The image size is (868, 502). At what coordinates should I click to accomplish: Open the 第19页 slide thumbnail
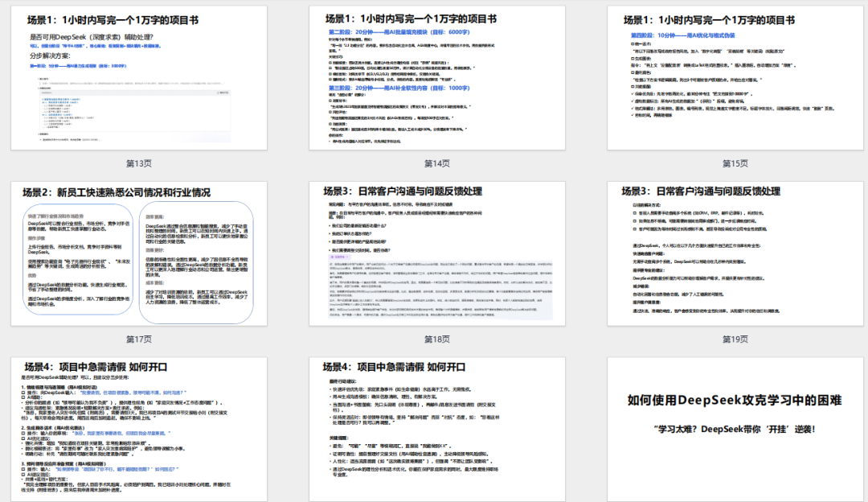pyautogui.click(x=735, y=253)
